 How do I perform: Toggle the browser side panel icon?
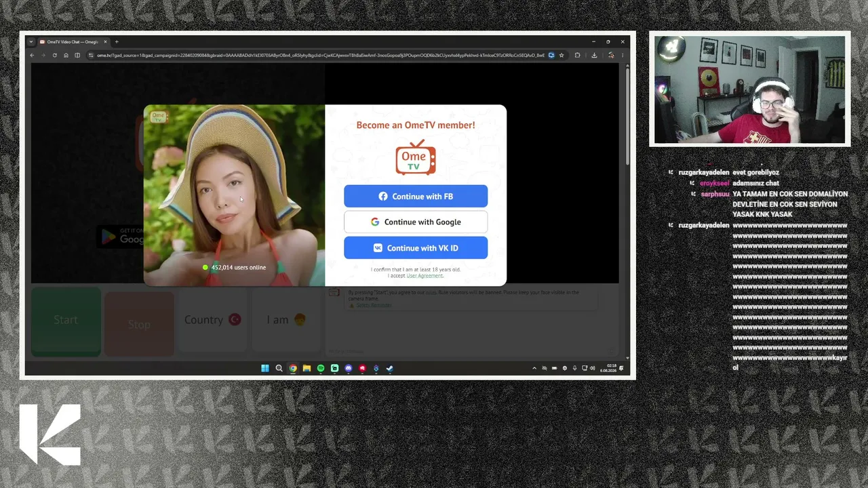coord(77,56)
